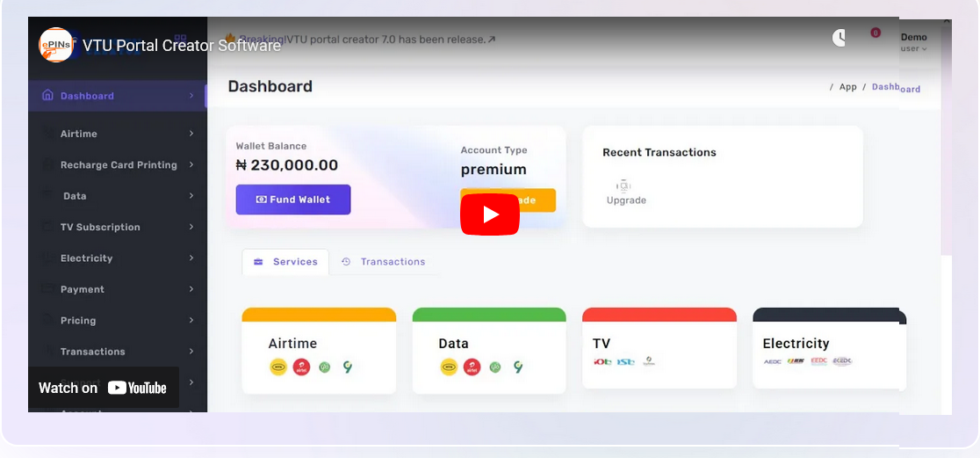Expand the Electricity sidebar chevron
This screenshot has width=980, height=458.
pos(191,258)
